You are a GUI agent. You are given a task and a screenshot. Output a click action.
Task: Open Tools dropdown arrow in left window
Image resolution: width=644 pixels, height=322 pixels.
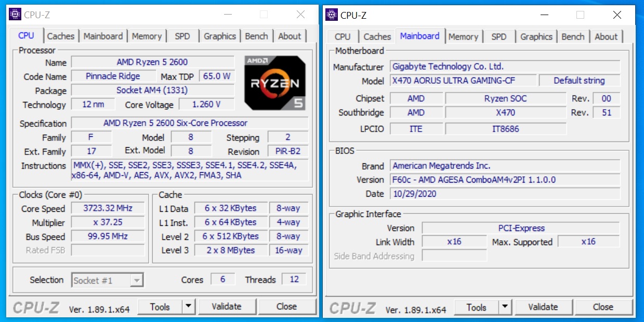(x=188, y=307)
